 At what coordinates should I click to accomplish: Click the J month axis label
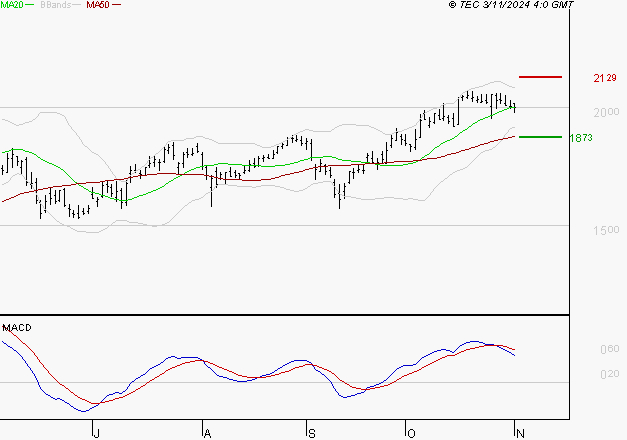[96, 433]
